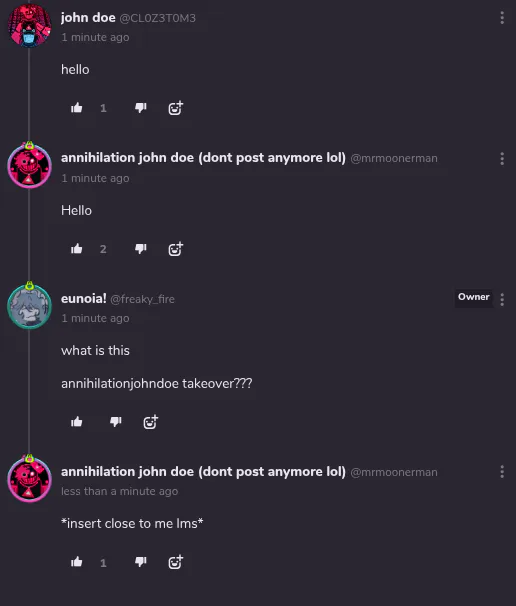Click the Owner badge on eunoia's comment

(473, 297)
